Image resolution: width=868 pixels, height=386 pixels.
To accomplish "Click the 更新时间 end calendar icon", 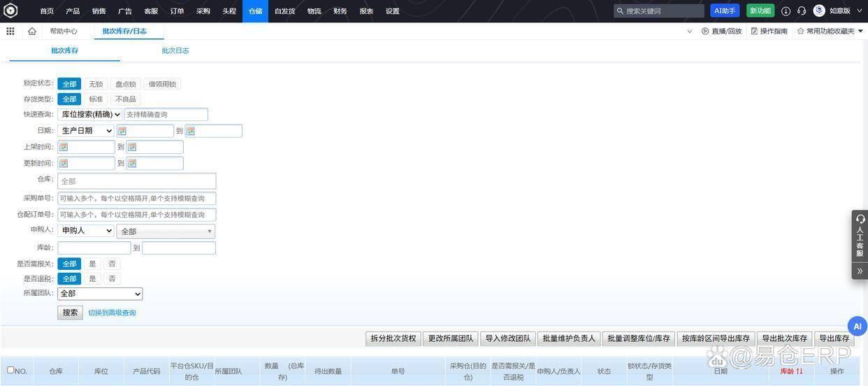I will pos(131,163).
